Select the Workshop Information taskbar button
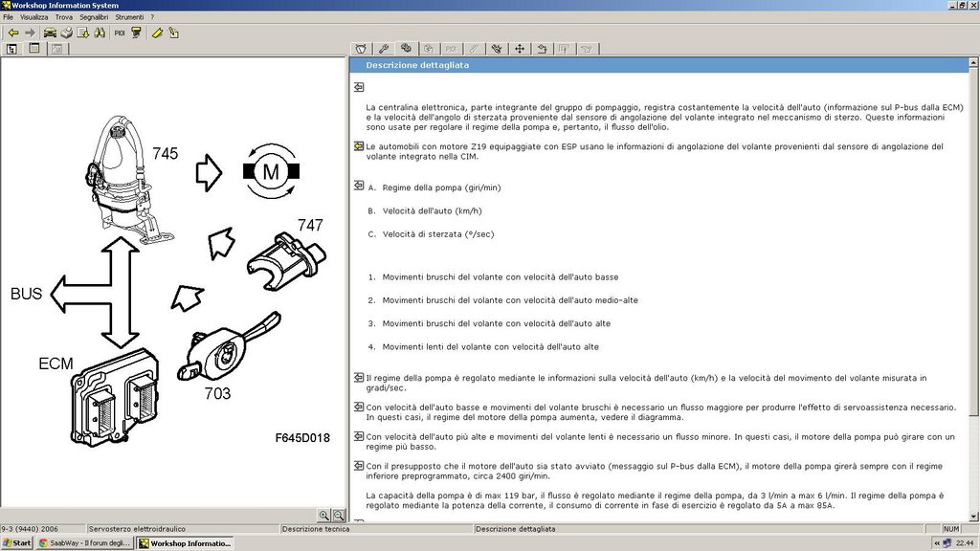Image resolution: width=980 pixels, height=551 pixels. [x=185, y=543]
